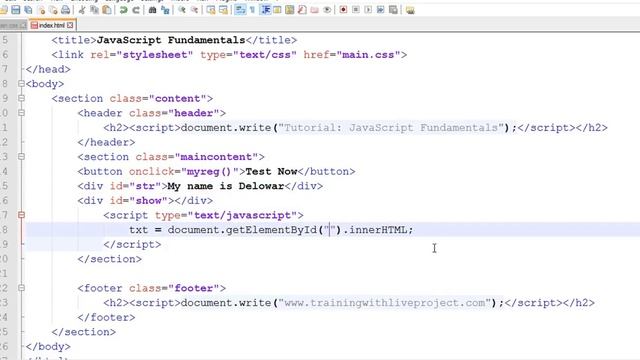Open the User Defined Language icon

pos(277,10)
